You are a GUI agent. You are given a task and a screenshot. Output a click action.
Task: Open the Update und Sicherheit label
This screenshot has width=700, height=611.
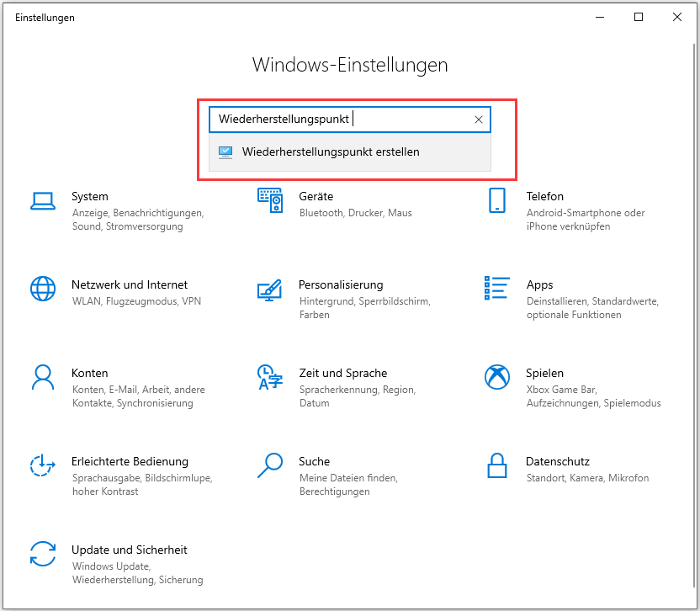tap(130, 550)
